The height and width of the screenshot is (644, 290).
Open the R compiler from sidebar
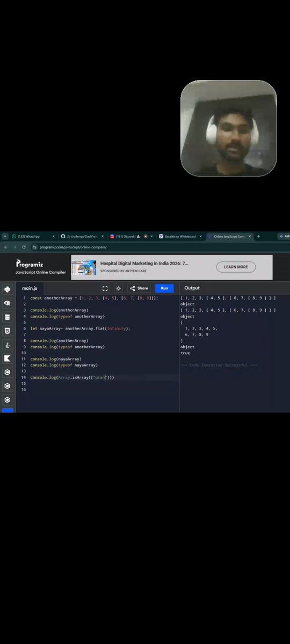click(8, 303)
